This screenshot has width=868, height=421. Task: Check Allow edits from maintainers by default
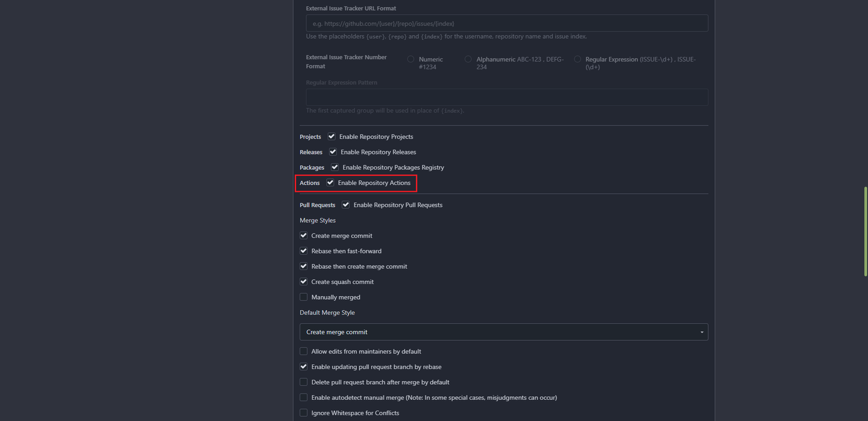tap(304, 352)
